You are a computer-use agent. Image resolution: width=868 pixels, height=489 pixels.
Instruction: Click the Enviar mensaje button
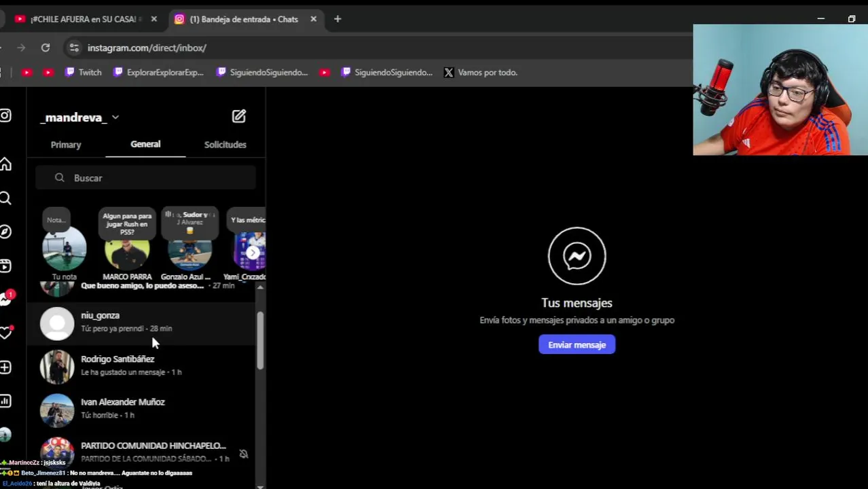pyautogui.click(x=577, y=345)
